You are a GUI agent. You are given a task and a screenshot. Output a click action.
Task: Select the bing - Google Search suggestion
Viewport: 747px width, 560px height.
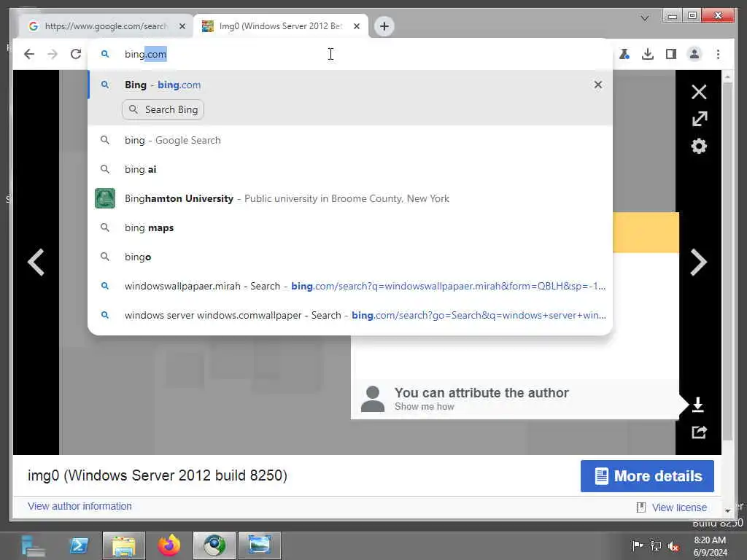pos(350,140)
